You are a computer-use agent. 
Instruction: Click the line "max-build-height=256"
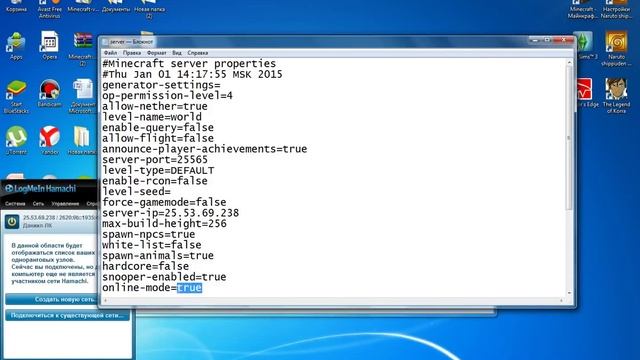click(x=164, y=224)
